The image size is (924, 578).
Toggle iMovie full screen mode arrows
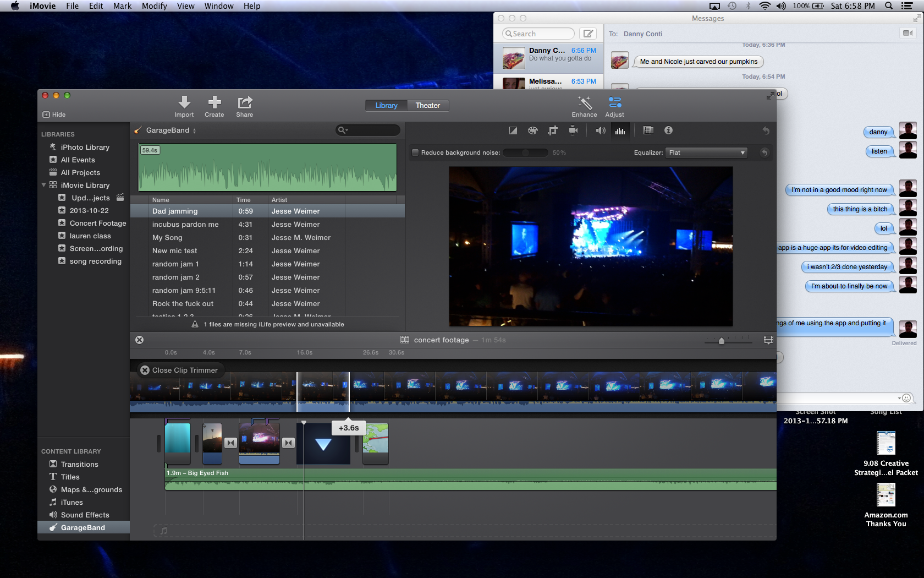770,96
